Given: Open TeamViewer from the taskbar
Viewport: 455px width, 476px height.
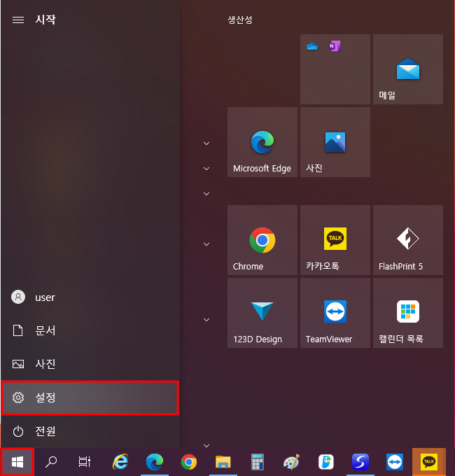Looking at the screenshot, I should [395, 462].
